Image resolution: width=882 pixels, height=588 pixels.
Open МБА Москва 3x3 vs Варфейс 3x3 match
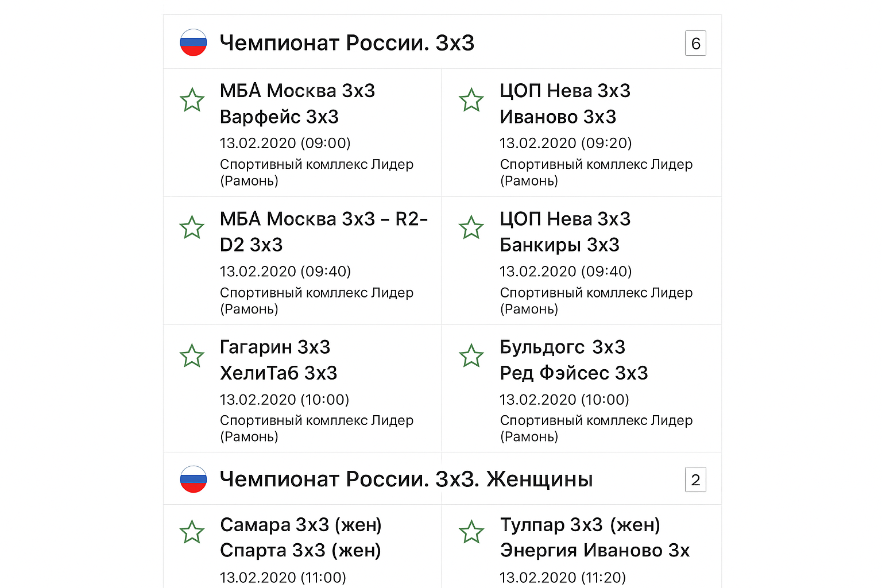coord(297,104)
